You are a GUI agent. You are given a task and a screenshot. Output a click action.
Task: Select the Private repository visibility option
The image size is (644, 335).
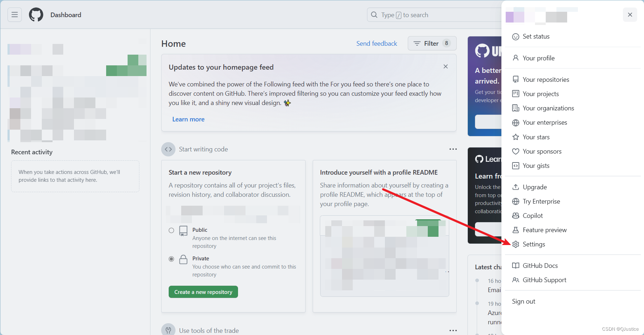pyautogui.click(x=171, y=259)
